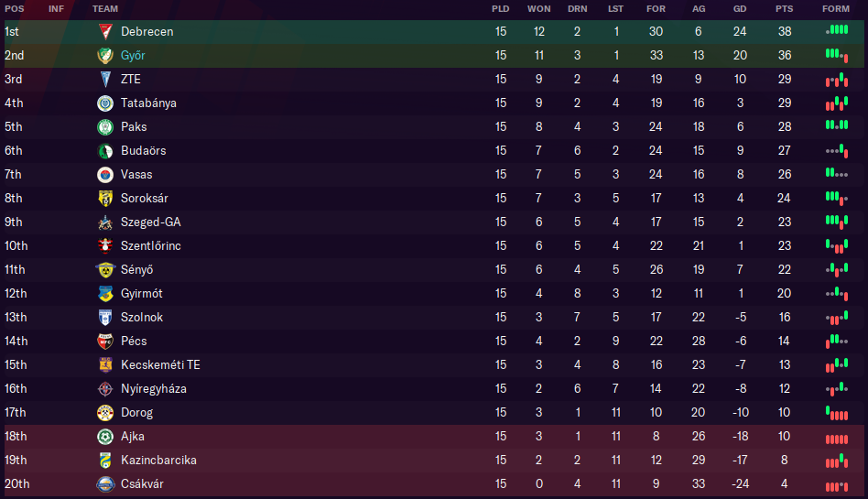
Task: Click Debrecen's recent form indicator
Action: (x=836, y=31)
